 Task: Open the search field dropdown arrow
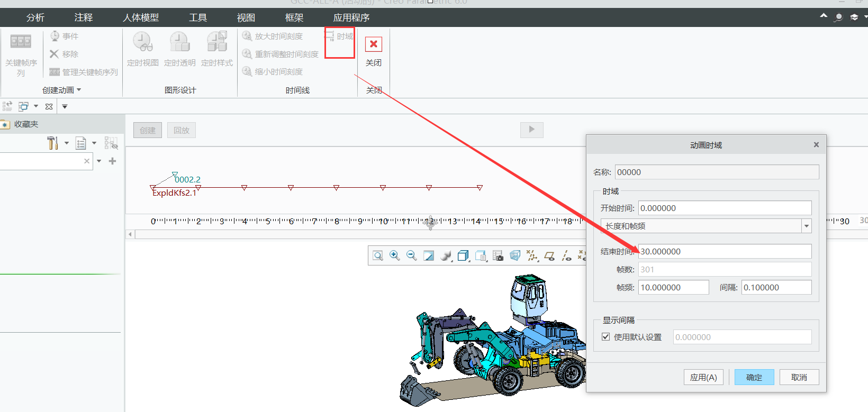pyautogui.click(x=99, y=161)
